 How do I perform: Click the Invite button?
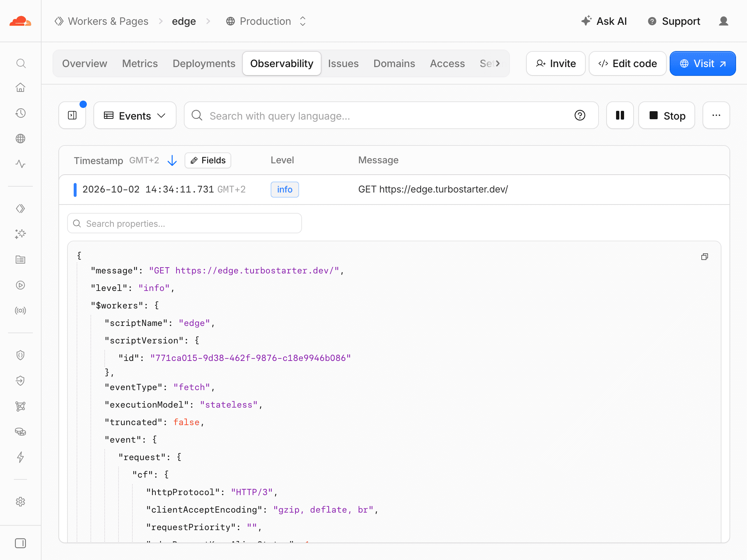(556, 63)
